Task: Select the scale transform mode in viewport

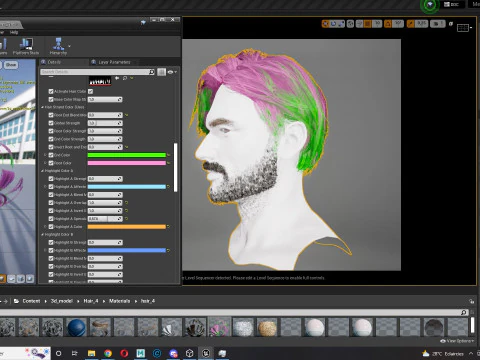Action: click(341, 24)
